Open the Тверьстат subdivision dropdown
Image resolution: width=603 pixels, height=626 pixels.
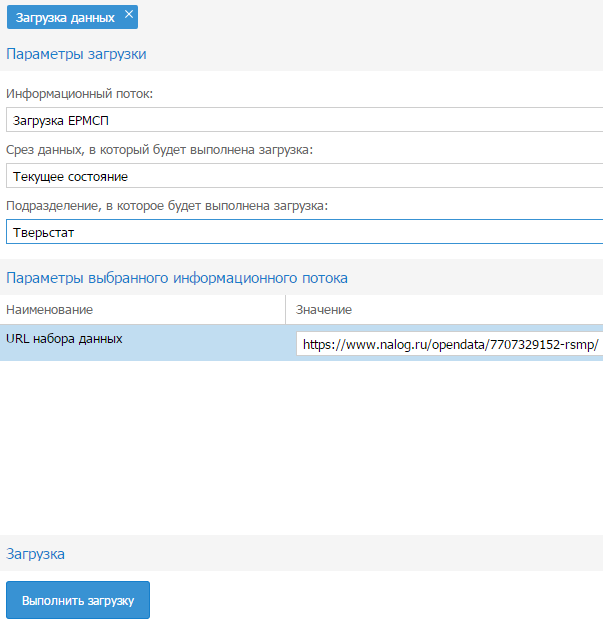[x=304, y=232]
